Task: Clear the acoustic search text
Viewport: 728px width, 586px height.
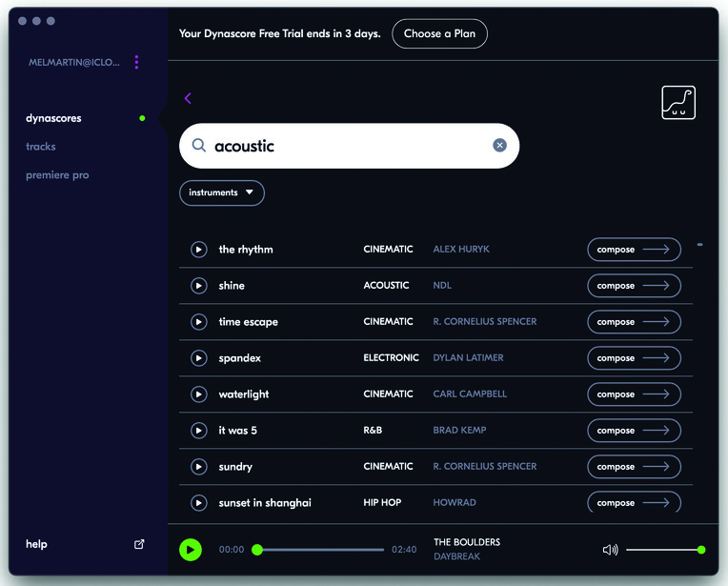Action: click(499, 146)
